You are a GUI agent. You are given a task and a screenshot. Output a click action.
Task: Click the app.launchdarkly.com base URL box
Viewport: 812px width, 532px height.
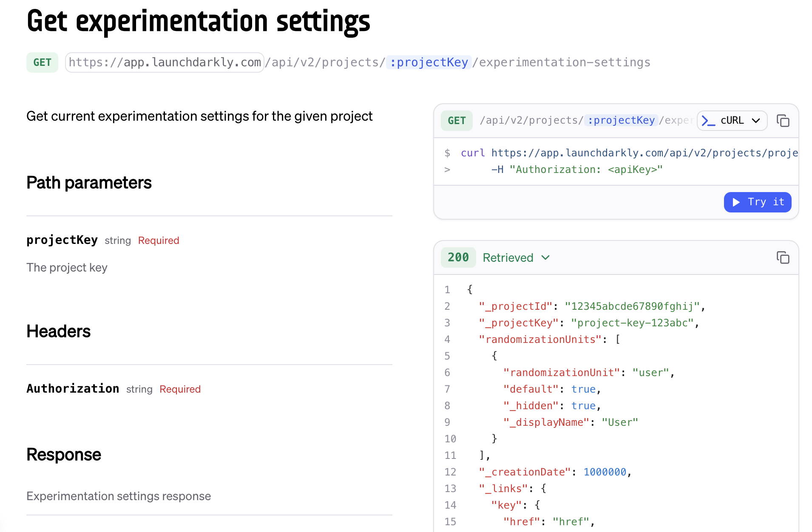(165, 62)
